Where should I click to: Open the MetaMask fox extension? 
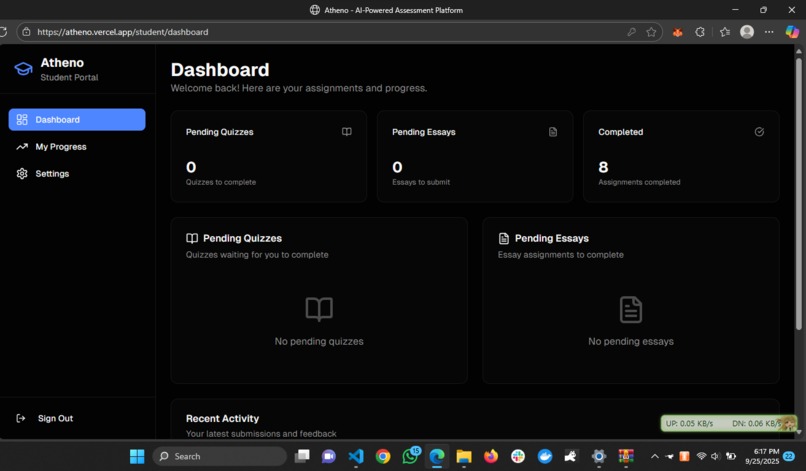(x=677, y=32)
